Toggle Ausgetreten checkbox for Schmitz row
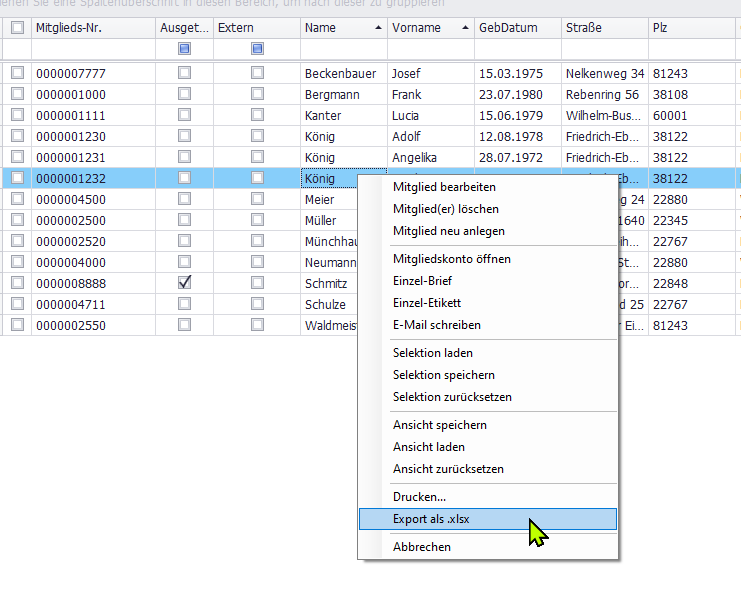741x597 pixels. (x=184, y=283)
